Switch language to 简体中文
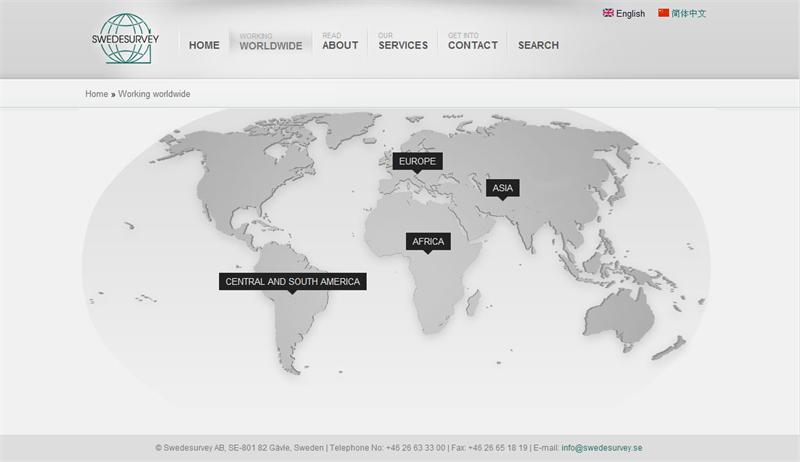The image size is (800, 462). pos(689,14)
